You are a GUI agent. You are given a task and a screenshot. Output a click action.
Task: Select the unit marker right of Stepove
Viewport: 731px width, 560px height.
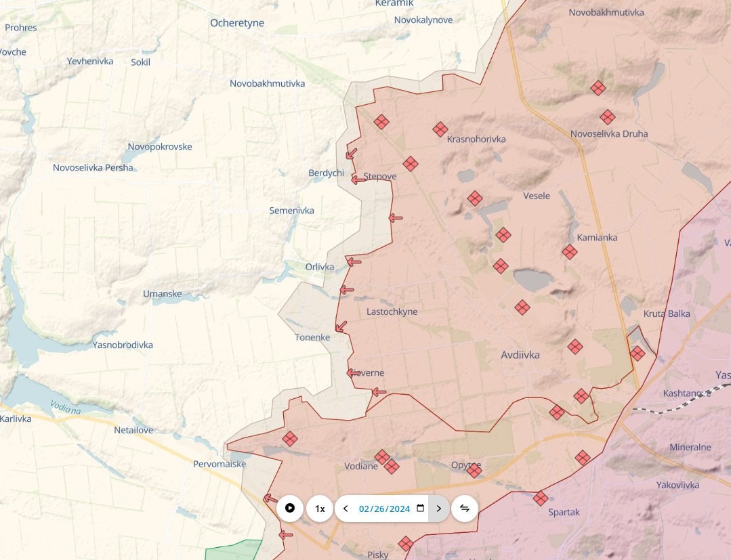[x=411, y=163]
